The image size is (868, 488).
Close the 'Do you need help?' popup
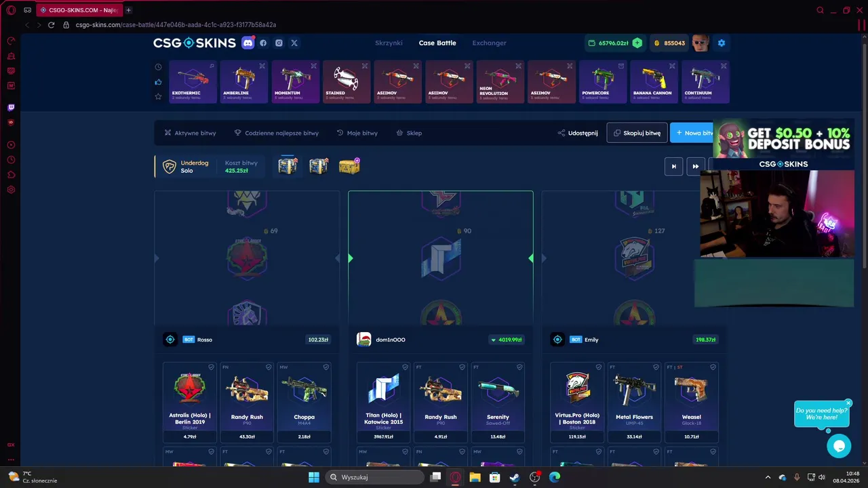(x=848, y=403)
